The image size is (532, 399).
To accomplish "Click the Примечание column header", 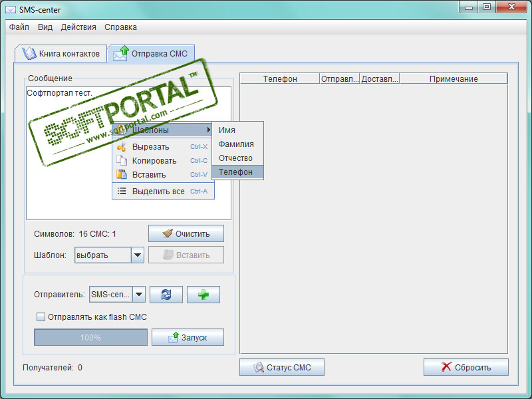I will pos(454,78).
